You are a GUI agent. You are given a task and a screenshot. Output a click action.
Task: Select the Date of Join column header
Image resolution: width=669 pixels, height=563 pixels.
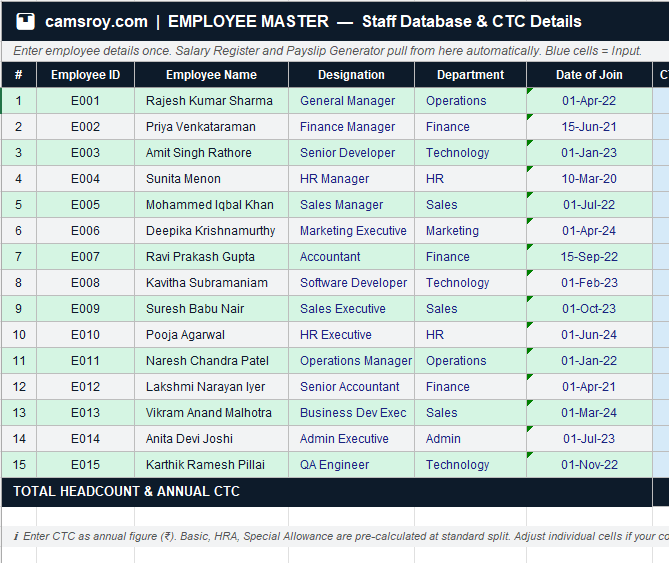coord(589,75)
